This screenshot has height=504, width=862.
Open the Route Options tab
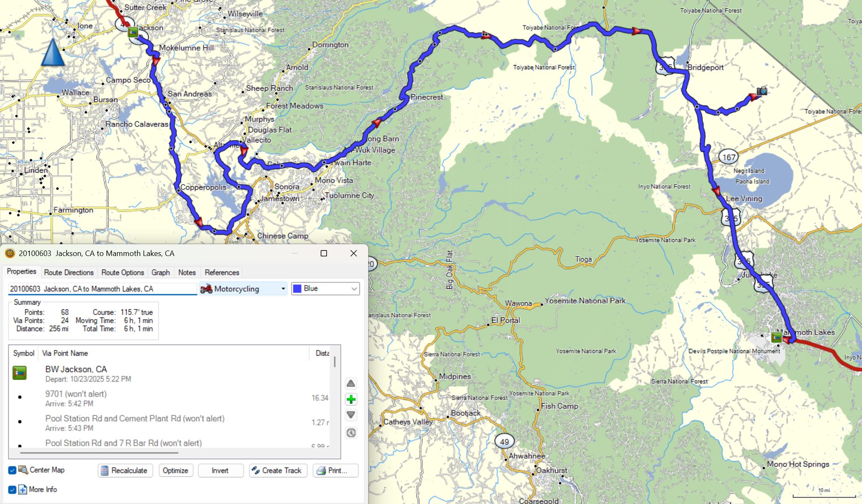[x=122, y=272]
